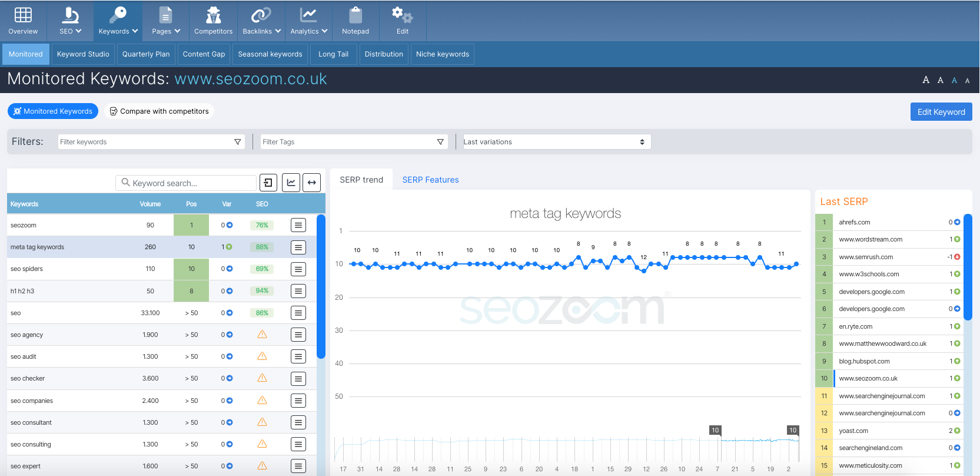Expand the Backlinks chain menu
The height and width of the screenshot is (476, 980).
pos(261,21)
